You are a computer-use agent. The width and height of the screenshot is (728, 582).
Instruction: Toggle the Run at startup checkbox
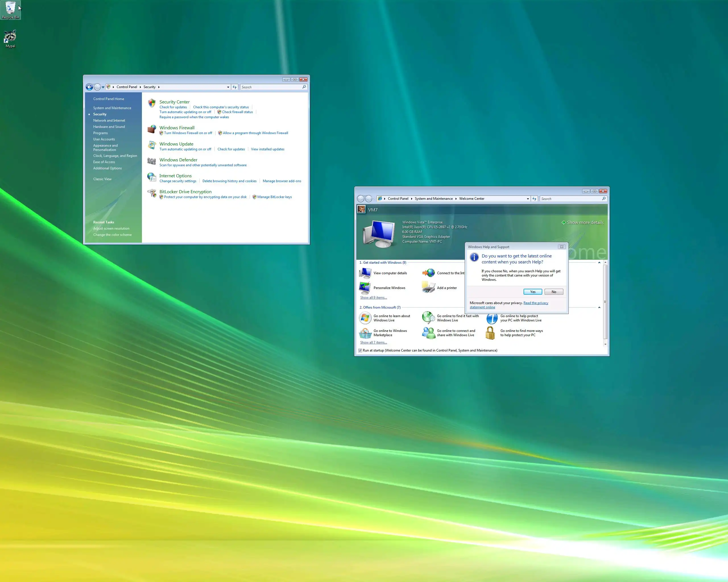[360, 351]
